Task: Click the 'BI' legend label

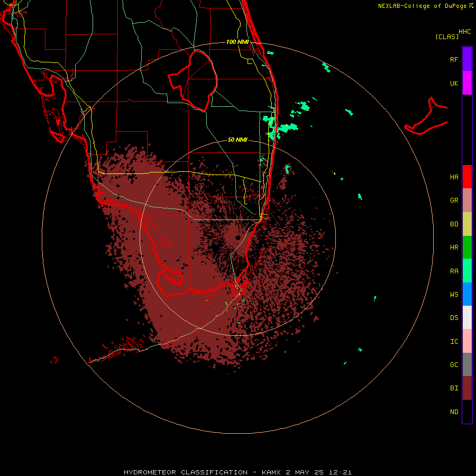Action: tap(454, 388)
